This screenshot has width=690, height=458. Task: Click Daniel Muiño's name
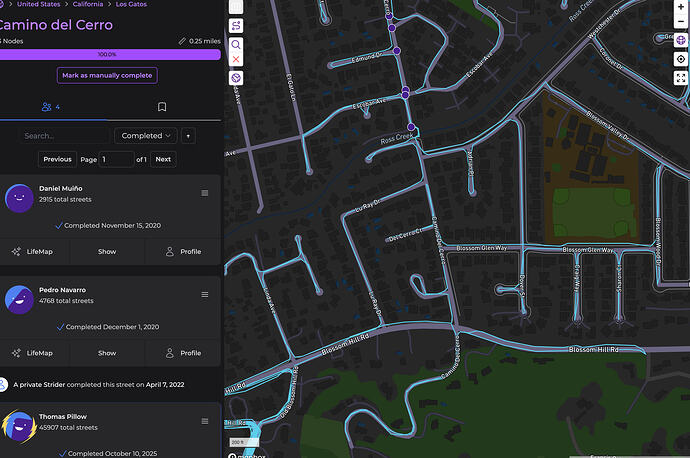61,188
